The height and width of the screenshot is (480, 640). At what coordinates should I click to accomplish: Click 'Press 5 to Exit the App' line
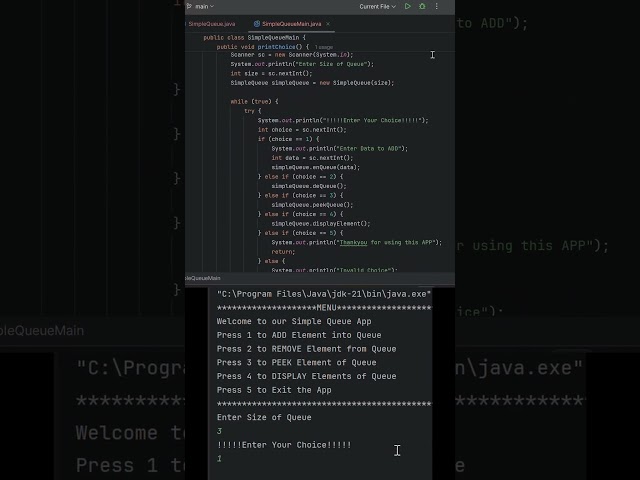[274, 390]
